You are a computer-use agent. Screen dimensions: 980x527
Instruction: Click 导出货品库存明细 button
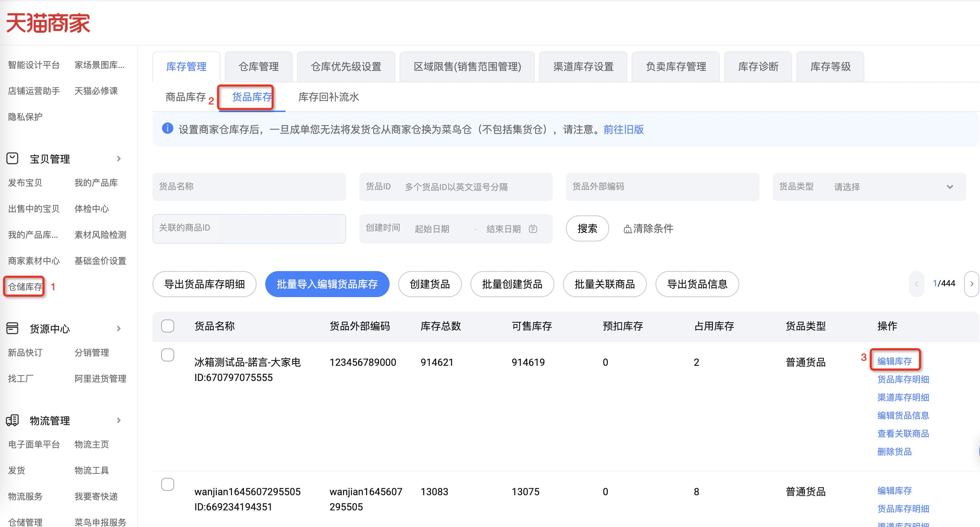click(x=204, y=284)
